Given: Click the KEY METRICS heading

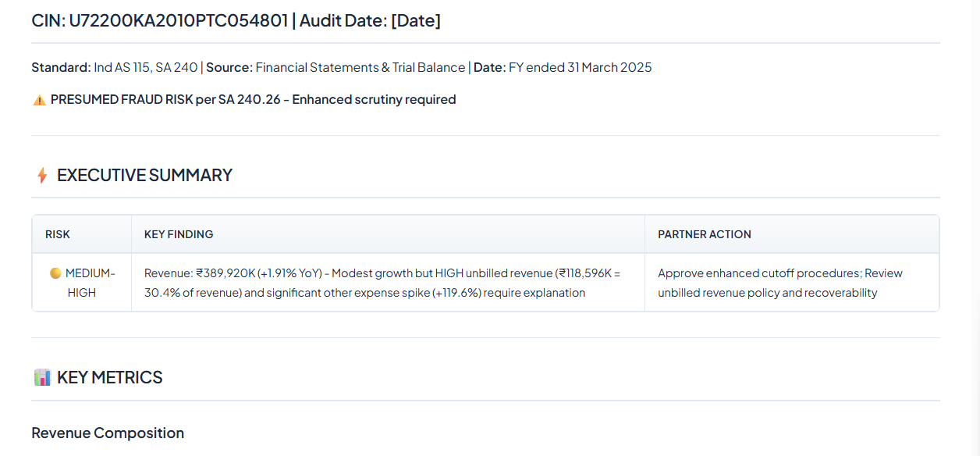Looking at the screenshot, I should (x=109, y=377).
